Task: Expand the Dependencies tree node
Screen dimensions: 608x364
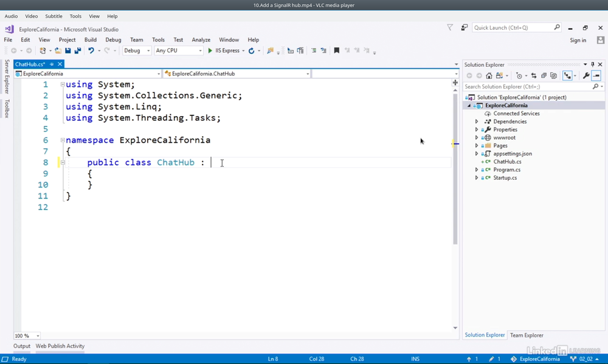Action: [477, 122]
